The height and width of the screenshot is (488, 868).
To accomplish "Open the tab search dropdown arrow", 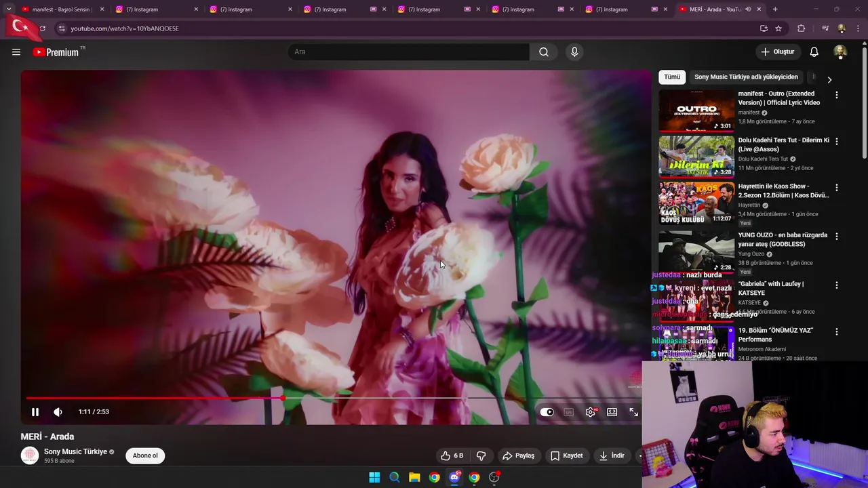I will (x=8, y=9).
